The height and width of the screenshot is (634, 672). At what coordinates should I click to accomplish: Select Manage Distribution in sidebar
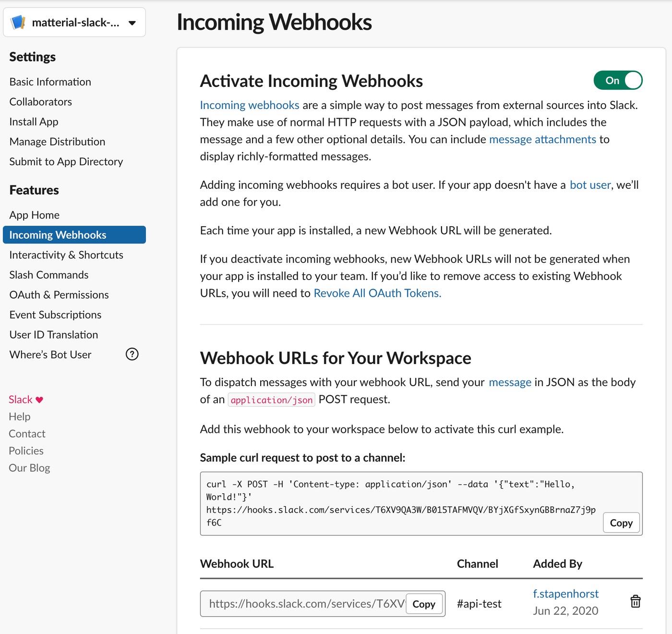coord(58,142)
